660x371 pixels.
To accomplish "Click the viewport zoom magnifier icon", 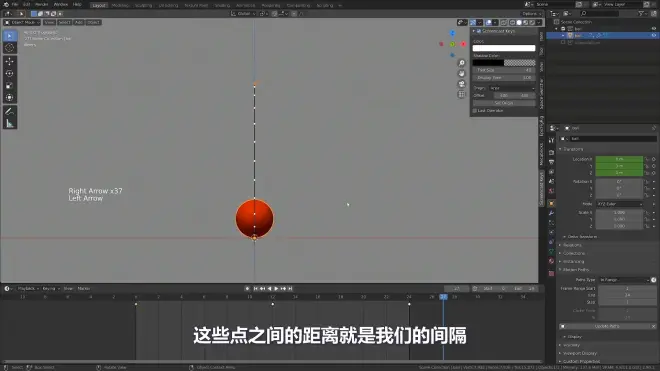I will coord(461,63).
